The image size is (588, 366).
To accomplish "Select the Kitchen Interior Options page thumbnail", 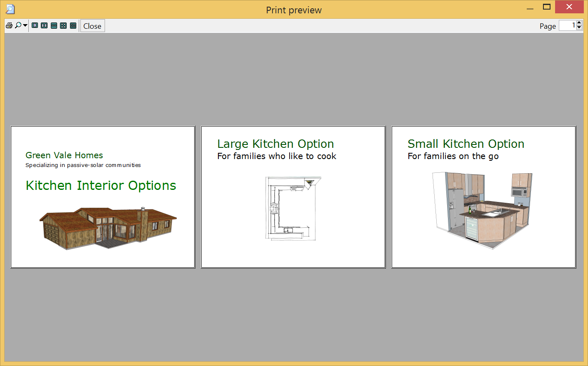I will coord(103,197).
